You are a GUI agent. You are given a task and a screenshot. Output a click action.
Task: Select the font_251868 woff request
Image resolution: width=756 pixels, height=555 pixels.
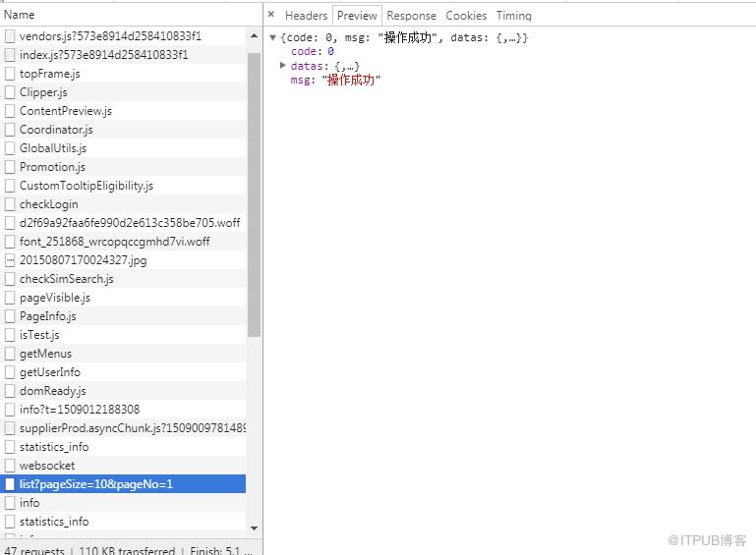(125, 242)
